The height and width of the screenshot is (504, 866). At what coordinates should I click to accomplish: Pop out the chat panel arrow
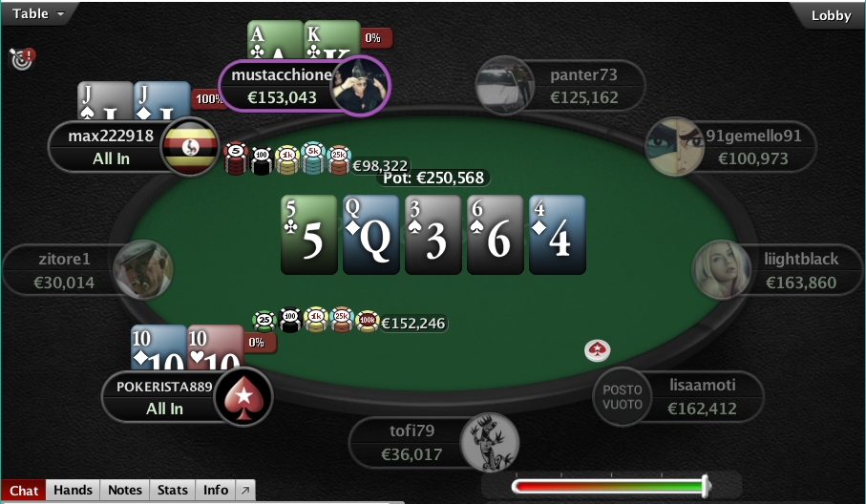click(x=245, y=491)
